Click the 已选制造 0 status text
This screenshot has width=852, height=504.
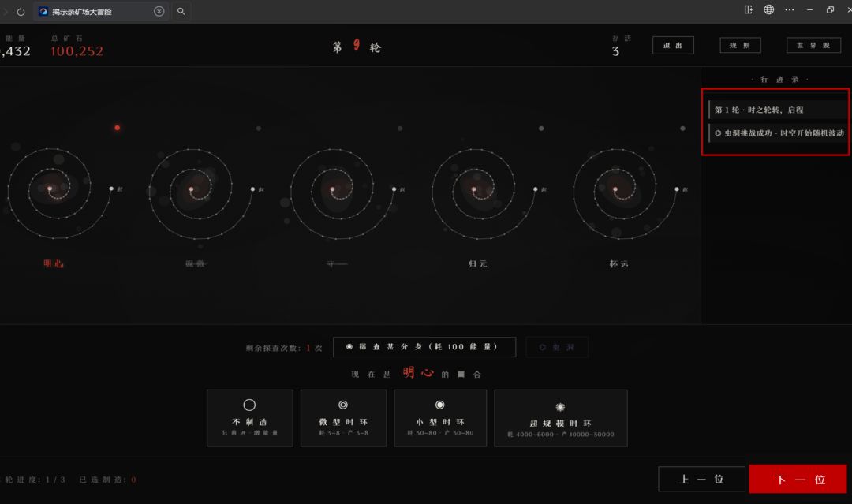107,480
